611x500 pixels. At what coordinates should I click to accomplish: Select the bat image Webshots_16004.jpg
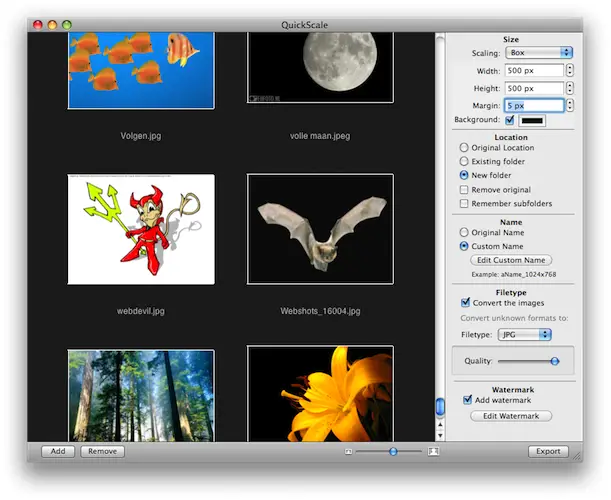[320, 228]
